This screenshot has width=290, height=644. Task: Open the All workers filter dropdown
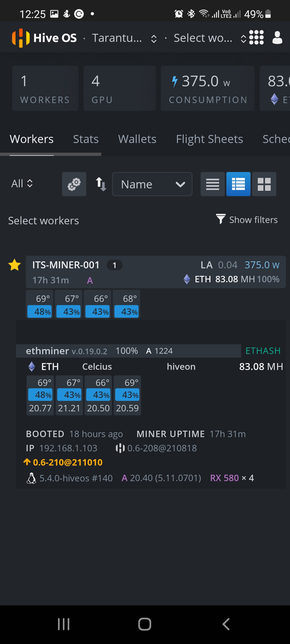point(22,184)
